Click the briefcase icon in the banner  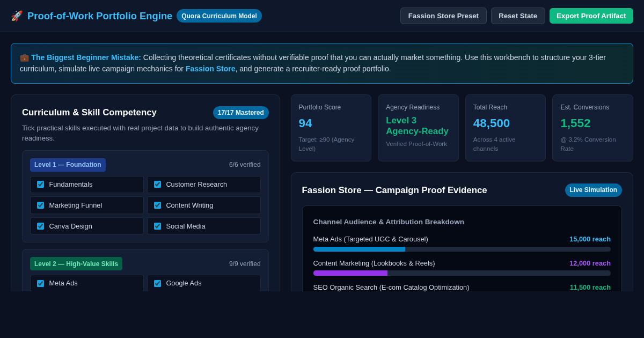pos(24,57)
